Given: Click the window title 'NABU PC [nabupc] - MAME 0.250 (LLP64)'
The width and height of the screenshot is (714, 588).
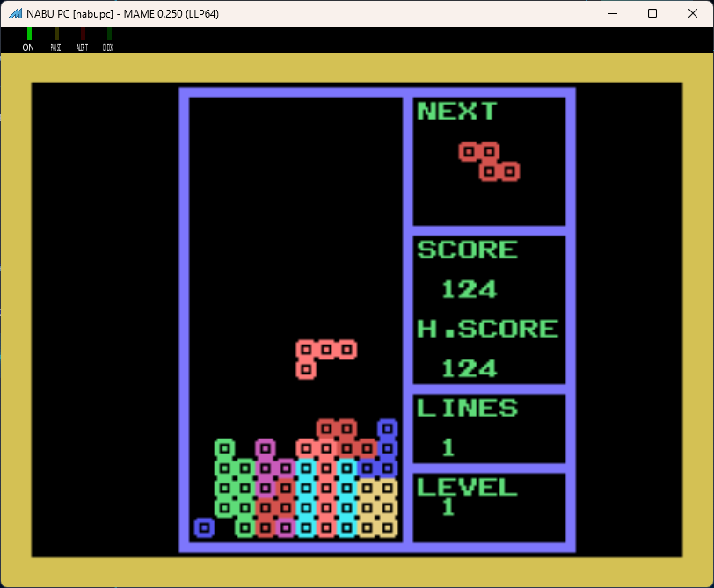Looking at the screenshot, I should (122, 14).
